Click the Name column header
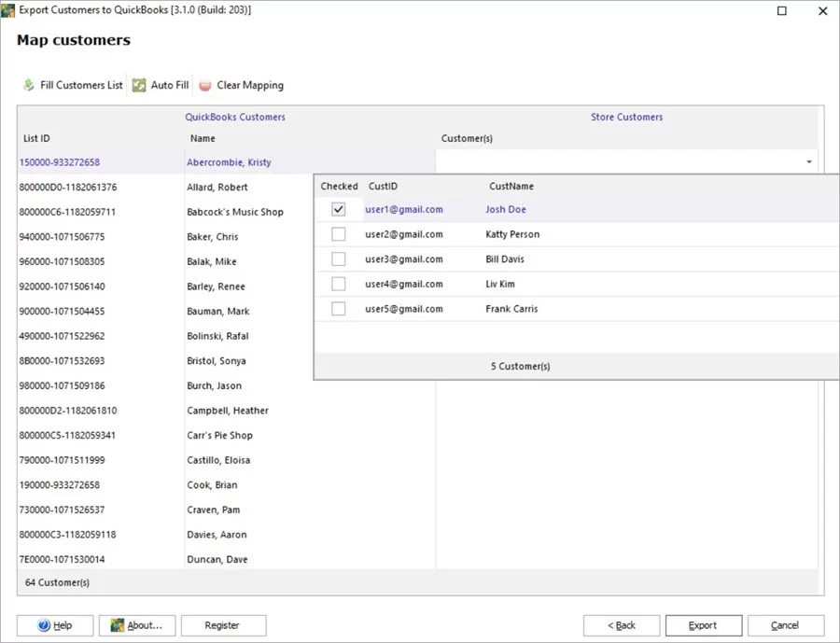Image resolution: width=840 pixels, height=643 pixels. 203,137
